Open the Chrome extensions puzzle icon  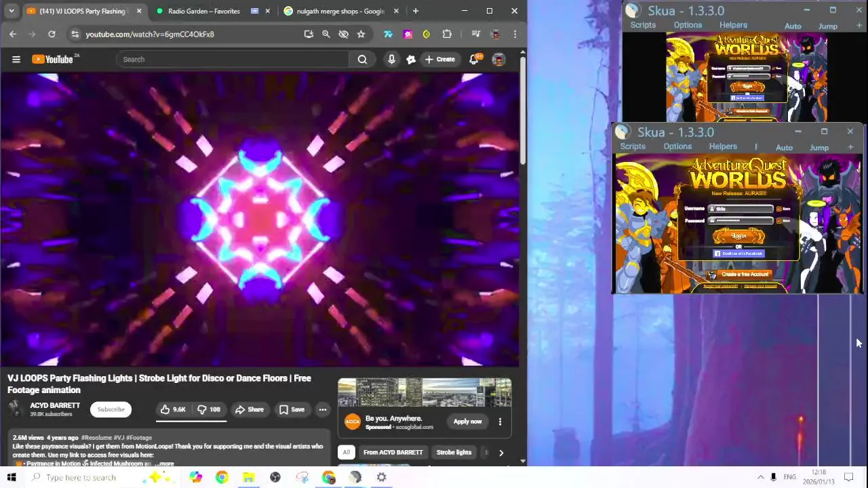click(447, 34)
